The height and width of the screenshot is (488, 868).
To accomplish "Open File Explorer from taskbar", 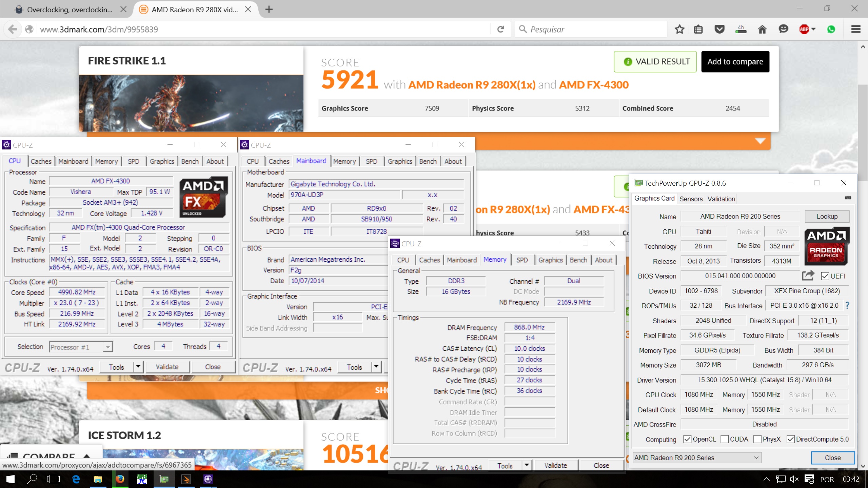I will click(x=98, y=479).
